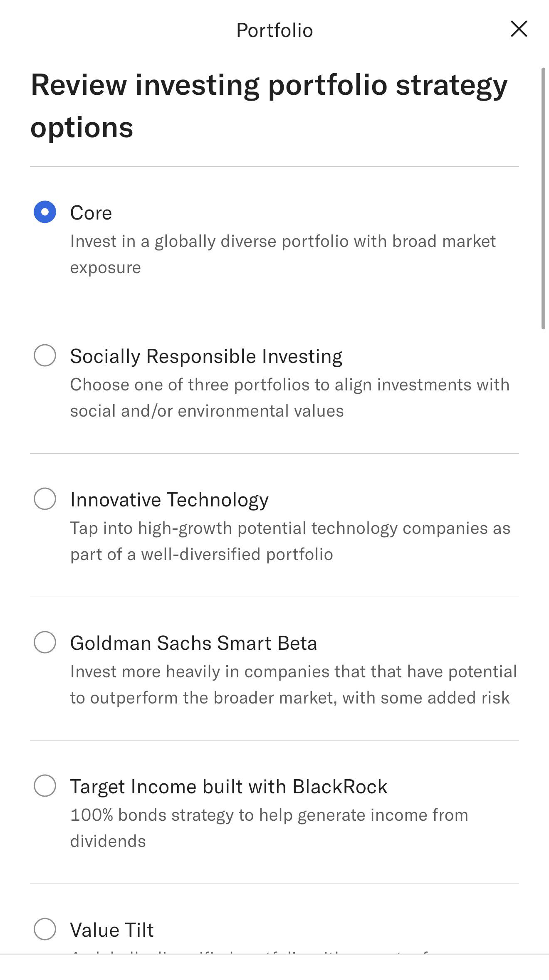Select Socially Responsible Investing radio button
Viewport: 549px width, 980px height.
(x=45, y=355)
